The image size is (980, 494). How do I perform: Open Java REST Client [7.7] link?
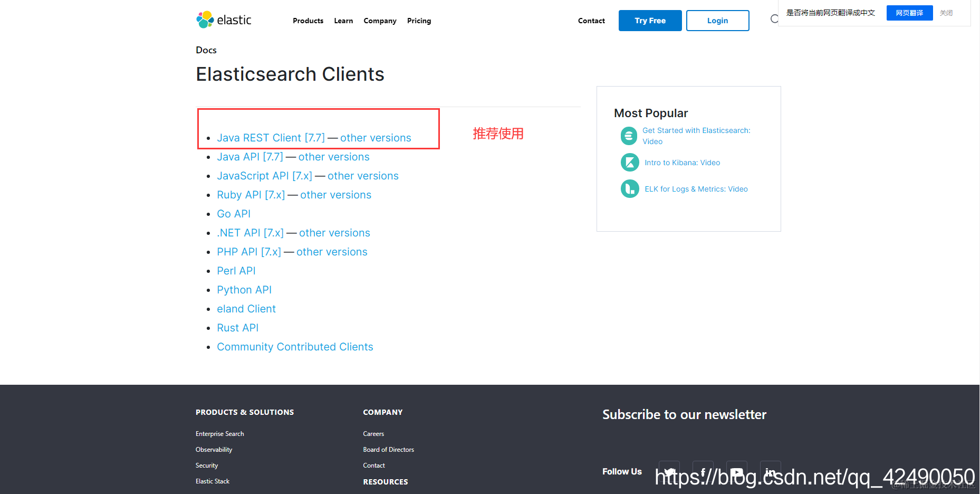[271, 138]
